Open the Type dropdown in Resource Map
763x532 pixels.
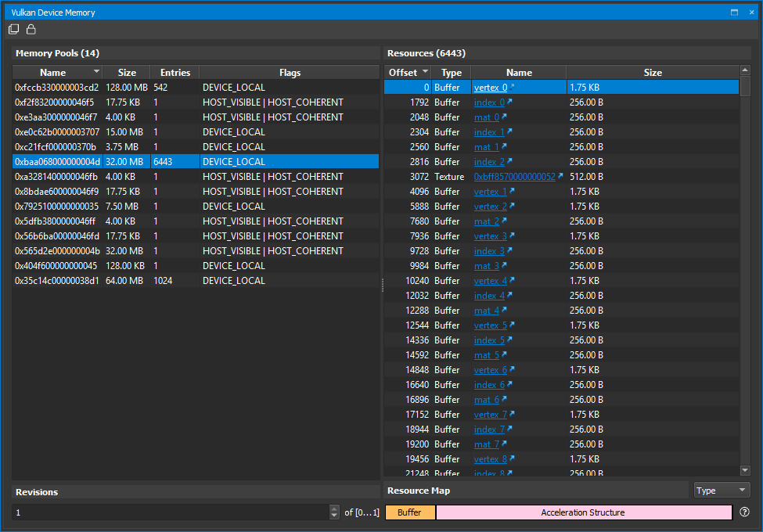click(721, 490)
